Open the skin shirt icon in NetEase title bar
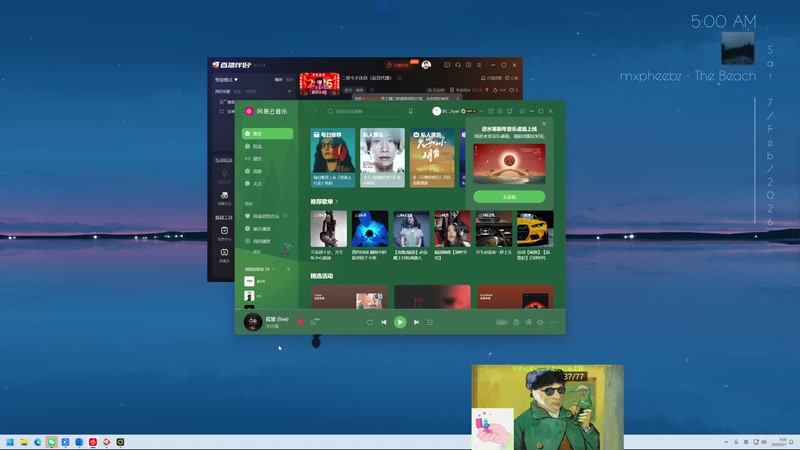Image resolution: width=800 pixels, height=450 pixels. point(509,111)
